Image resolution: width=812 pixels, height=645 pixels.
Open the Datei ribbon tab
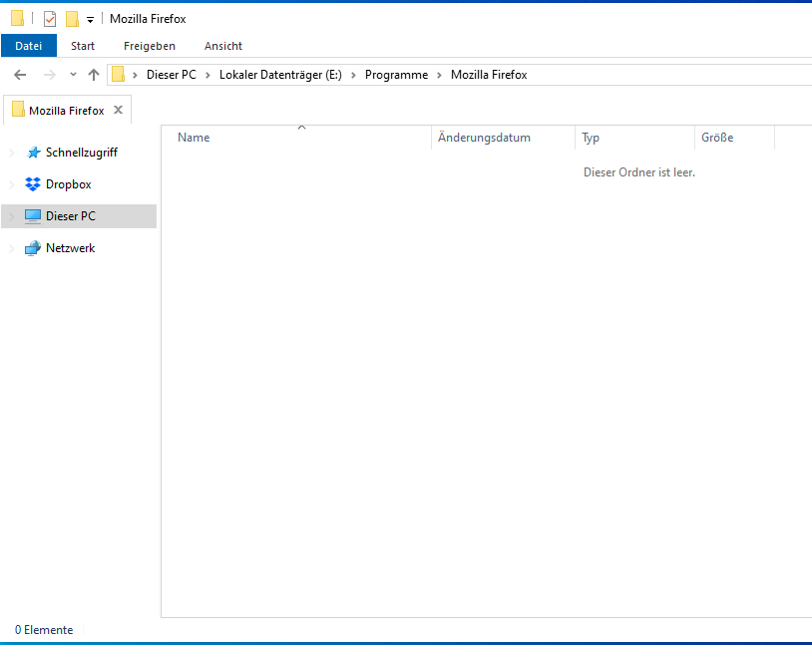(29, 46)
